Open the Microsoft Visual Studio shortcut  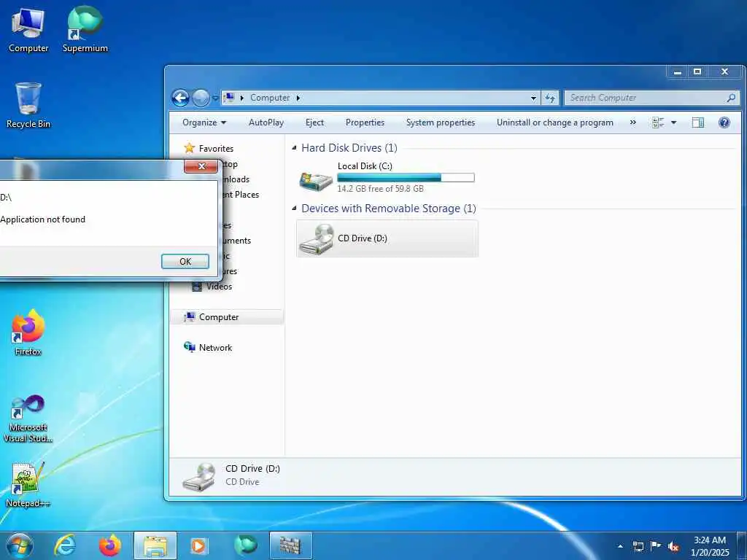28,419
